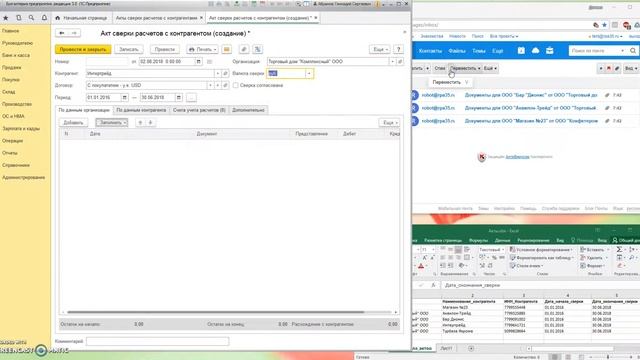
Task: Click paperclip attachments icon in document toolbar
Action: (244, 49)
